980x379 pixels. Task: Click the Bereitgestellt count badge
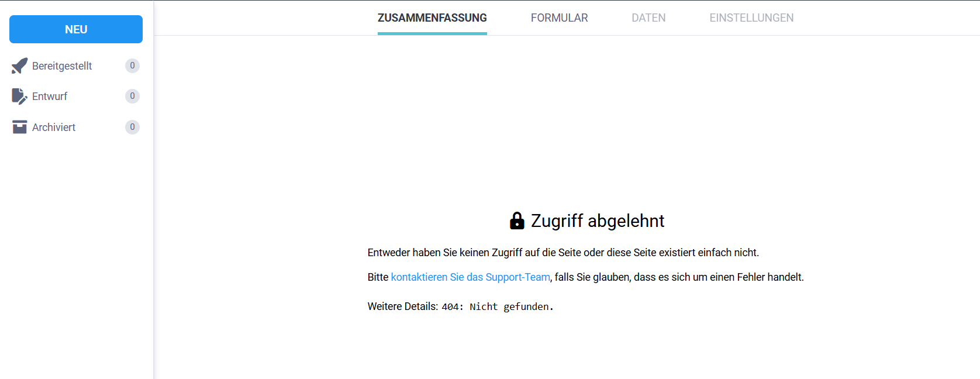132,66
